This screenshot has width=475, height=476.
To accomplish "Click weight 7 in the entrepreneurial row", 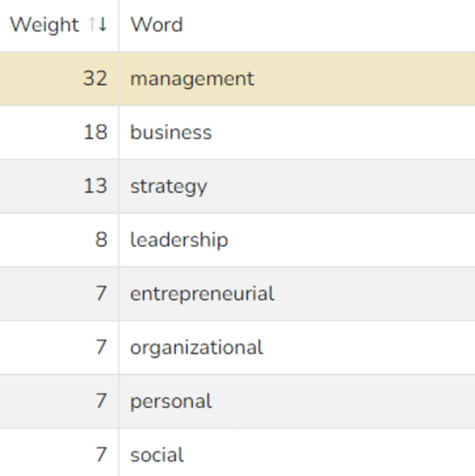I will [x=101, y=293].
